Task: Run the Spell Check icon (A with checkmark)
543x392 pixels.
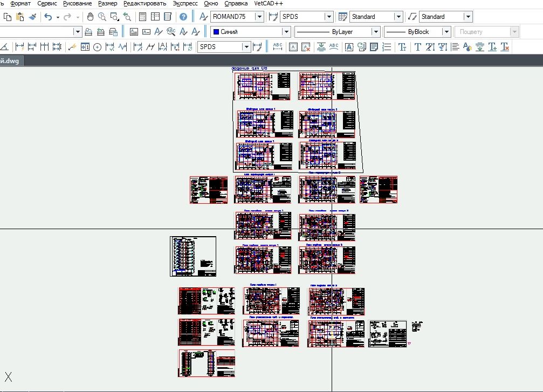Action: (x=183, y=32)
